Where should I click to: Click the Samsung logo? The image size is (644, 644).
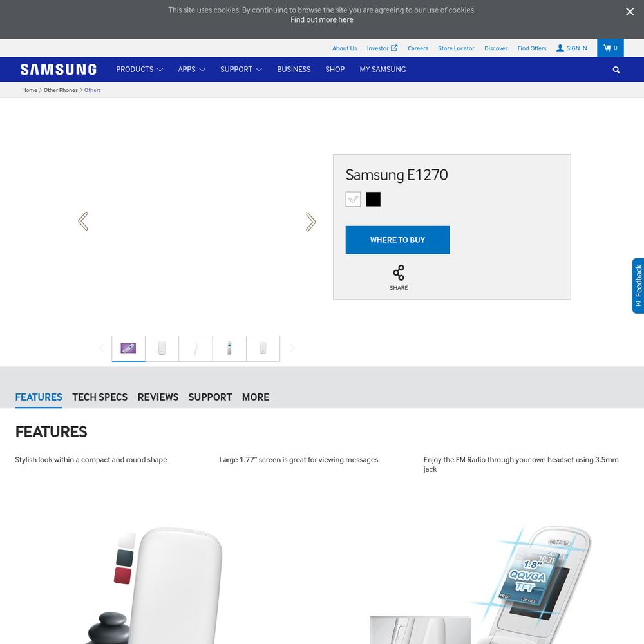(59, 70)
